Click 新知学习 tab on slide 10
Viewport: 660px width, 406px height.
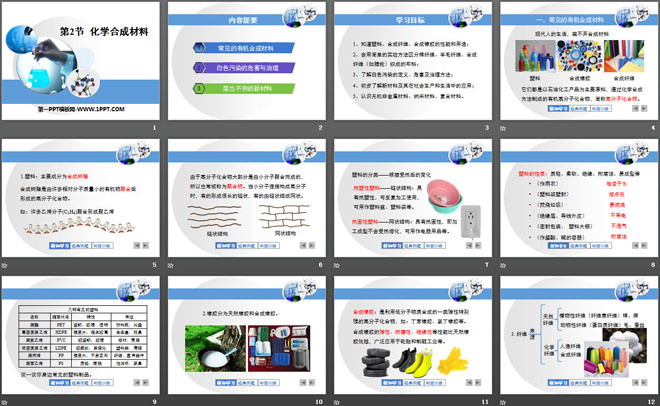226,383
